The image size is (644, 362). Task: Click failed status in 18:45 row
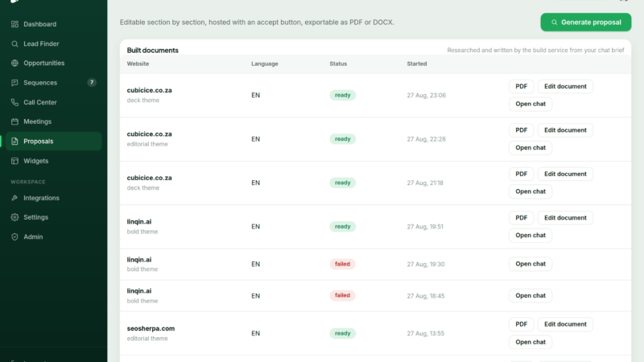pos(342,295)
